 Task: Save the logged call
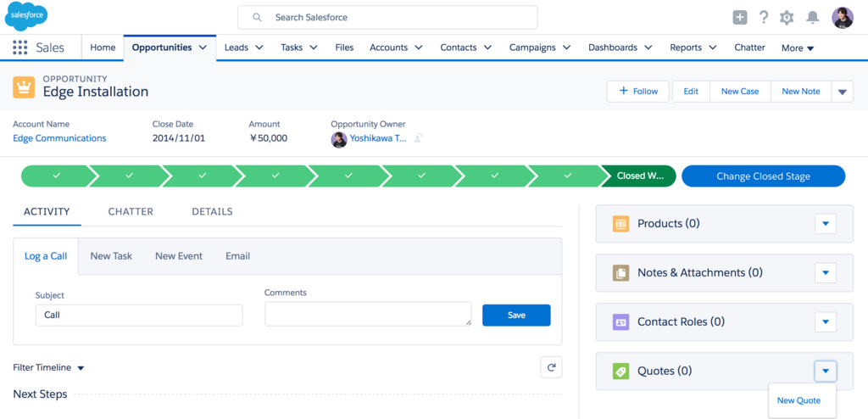point(516,315)
